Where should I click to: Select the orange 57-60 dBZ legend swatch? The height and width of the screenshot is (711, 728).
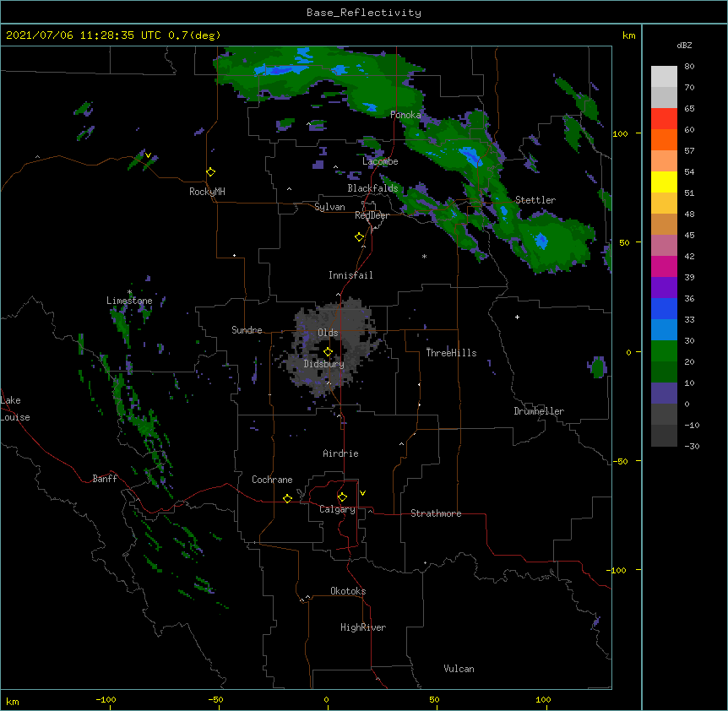point(664,139)
